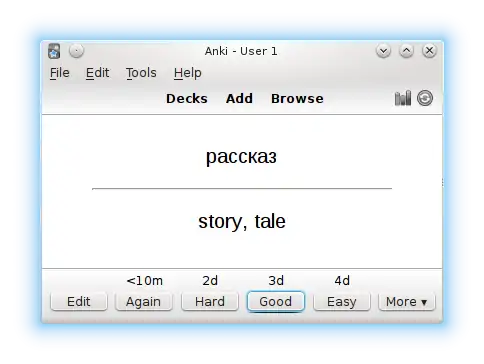Click Add to create a card
The height and width of the screenshot is (364, 484).
[239, 99]
